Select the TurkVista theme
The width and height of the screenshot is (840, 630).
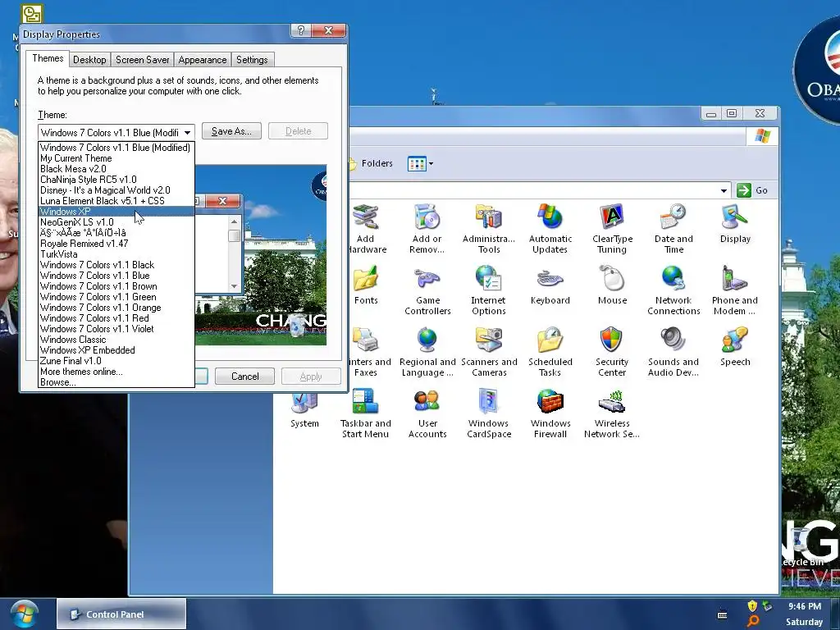point(116,254)
